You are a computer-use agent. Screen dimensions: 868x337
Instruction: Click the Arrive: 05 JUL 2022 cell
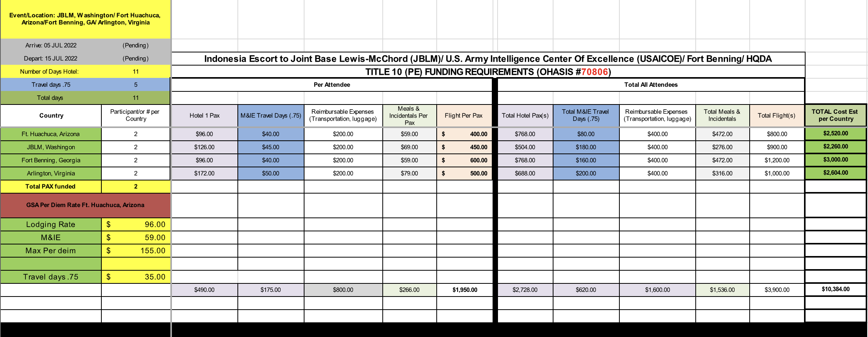(51, 45)
